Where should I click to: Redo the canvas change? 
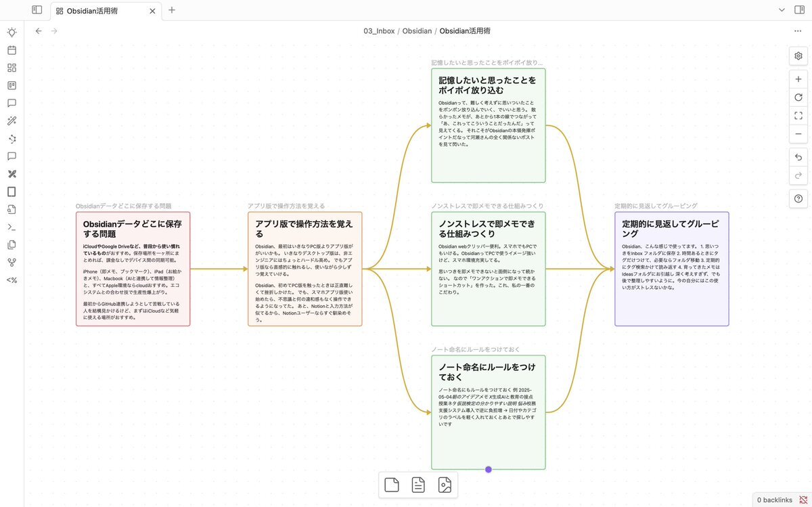coord(798,175)
